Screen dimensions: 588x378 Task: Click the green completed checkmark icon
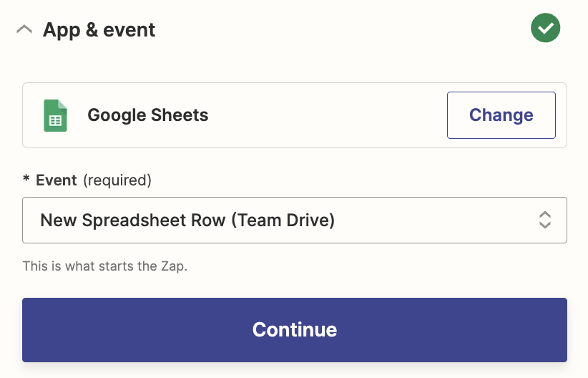545,29
